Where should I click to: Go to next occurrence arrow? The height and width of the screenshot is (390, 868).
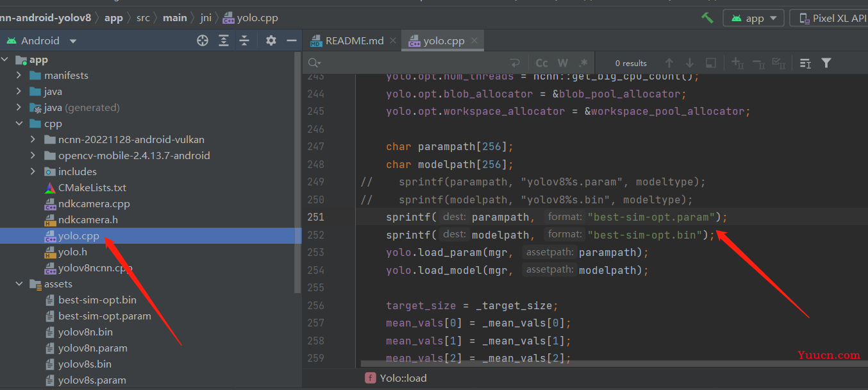point(690,63)
